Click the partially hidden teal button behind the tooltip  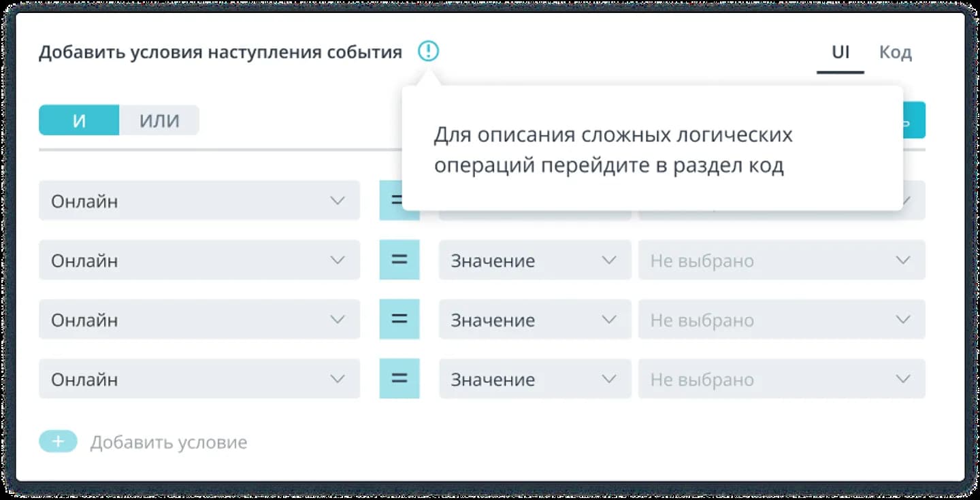point(914,120)
